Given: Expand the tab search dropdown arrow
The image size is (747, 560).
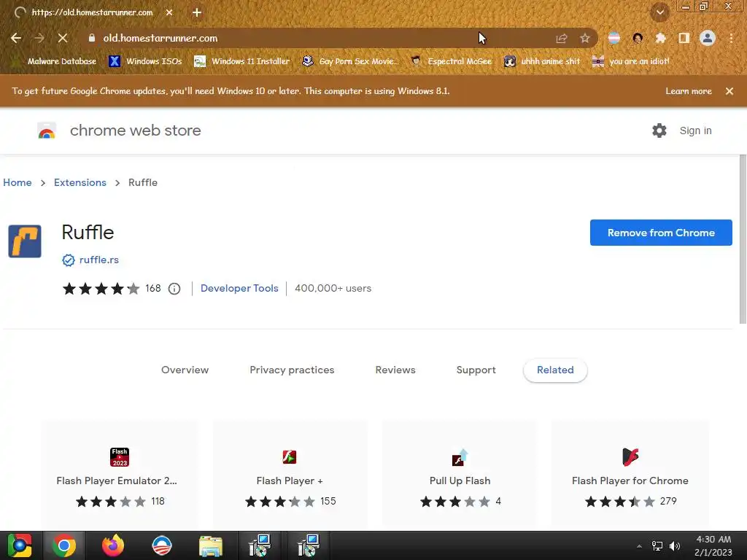Looking at the screenshot, I should click(660, 12).
